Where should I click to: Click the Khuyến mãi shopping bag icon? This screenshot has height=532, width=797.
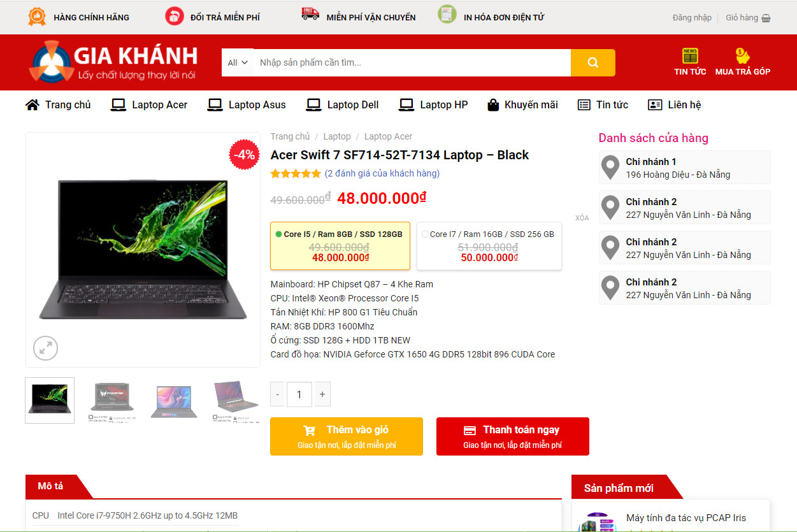point(493,105)
